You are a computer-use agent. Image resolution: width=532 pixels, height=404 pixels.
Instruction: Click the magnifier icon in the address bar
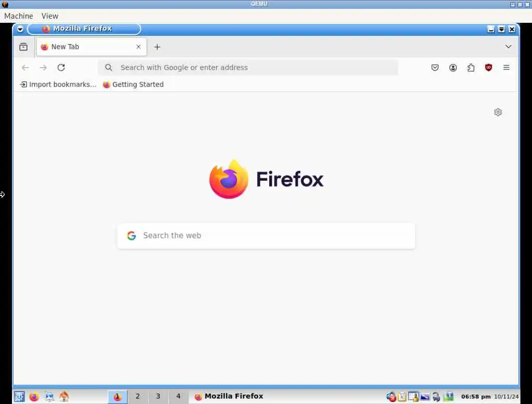[x=109, y=68]
